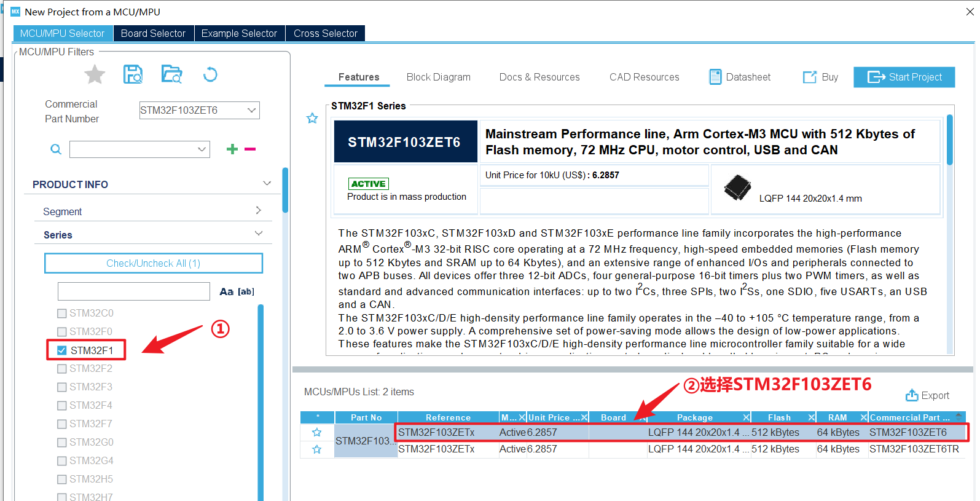The image size is (980, 501).
Task: Click the Datasheet document icon
Action: click(x=715, y=77)
